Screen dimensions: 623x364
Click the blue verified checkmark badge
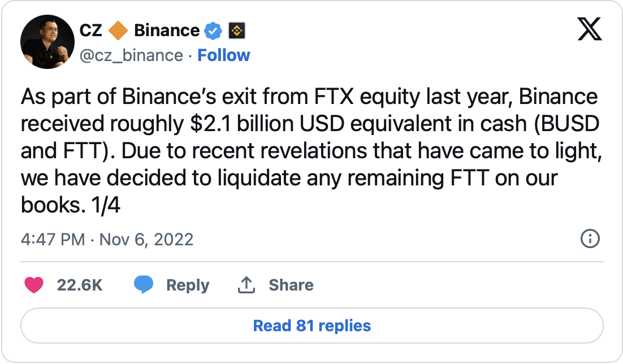click(213, 31)
